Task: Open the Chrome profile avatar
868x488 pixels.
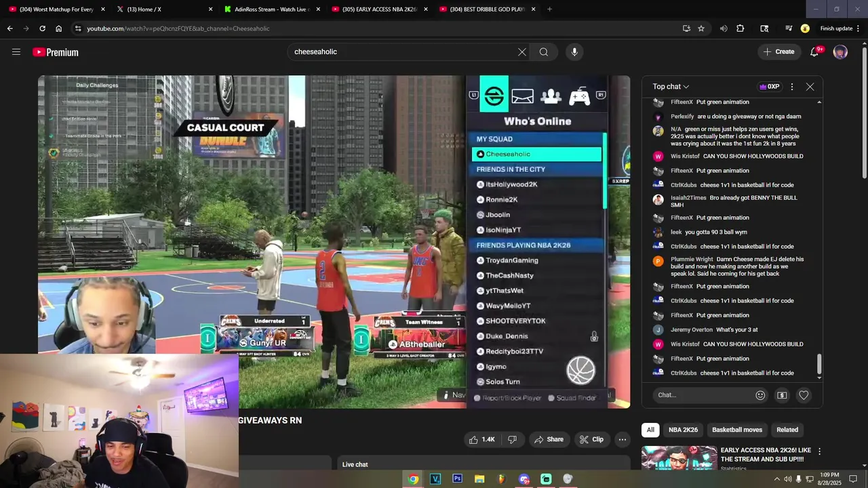Action: coord(805,28)
